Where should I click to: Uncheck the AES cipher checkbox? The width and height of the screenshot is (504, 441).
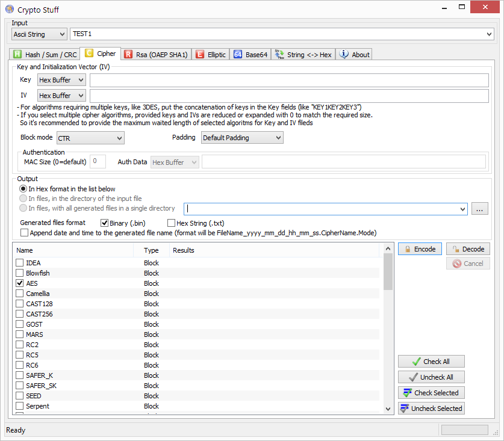(x=20, y=283)
